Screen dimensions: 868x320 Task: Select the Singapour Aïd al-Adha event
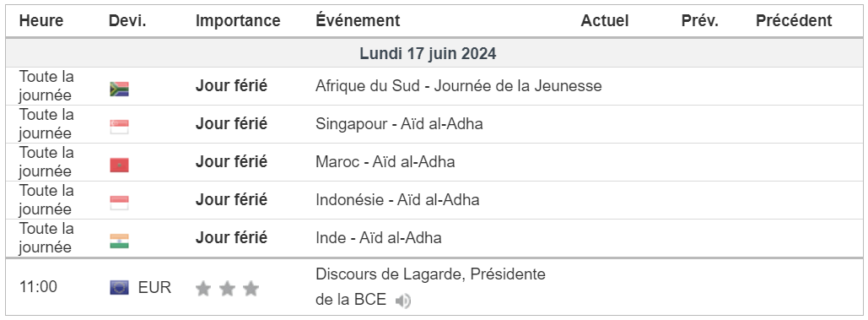pos(399,124)
